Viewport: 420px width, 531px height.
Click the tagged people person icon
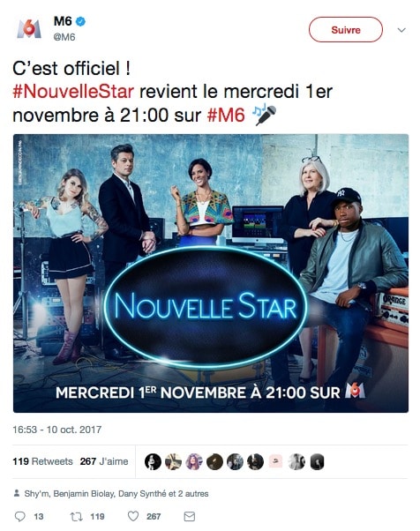click(17, 494)
